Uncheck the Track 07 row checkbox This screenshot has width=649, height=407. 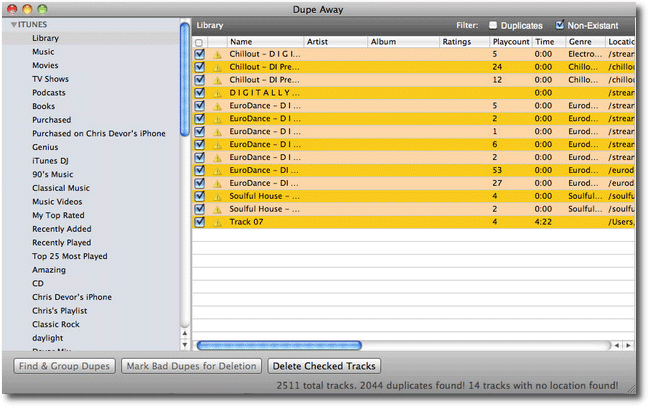(x=200, y=222)
